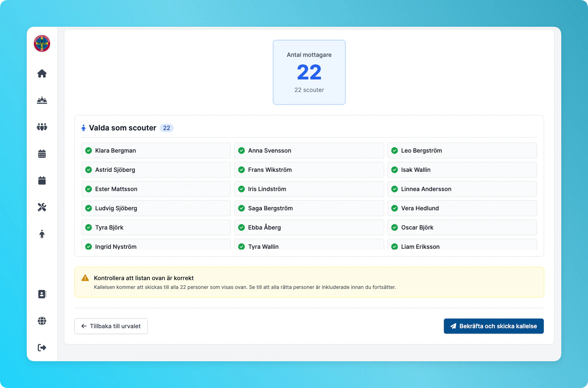Viewport: 588px width, 388px height.
Task: Select the name Frans Wikström
Action: coord(270,170)
